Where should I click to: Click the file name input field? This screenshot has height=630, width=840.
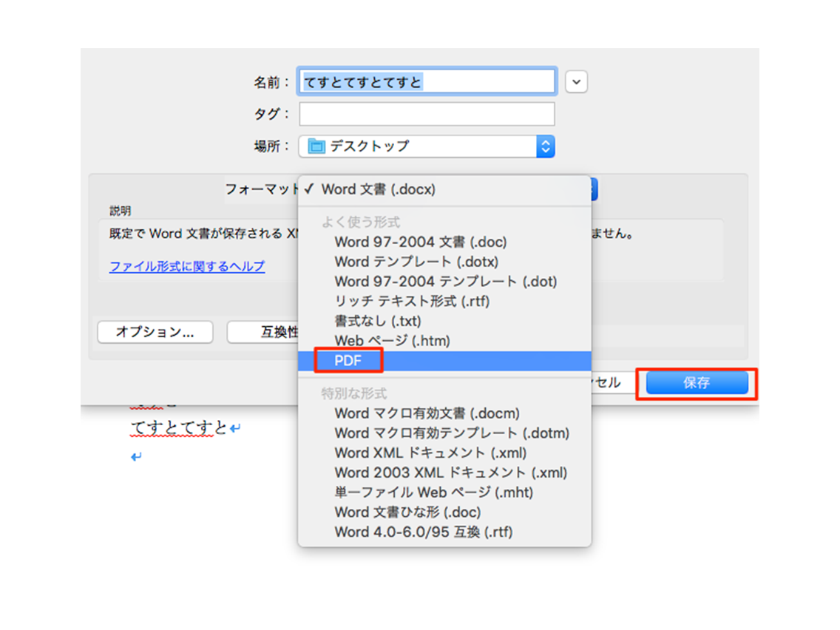pyautogui.click(x=427, y=82)
